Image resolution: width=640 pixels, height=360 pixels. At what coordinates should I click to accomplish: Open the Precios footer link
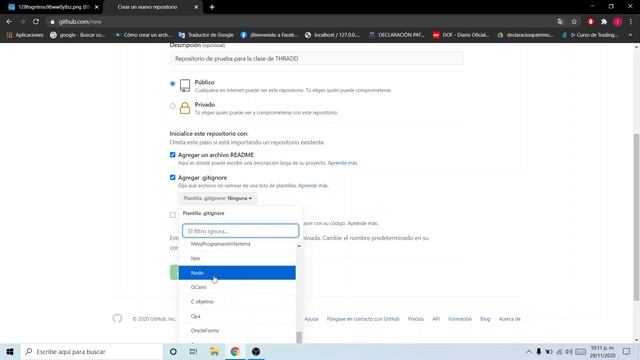(416, 319)
